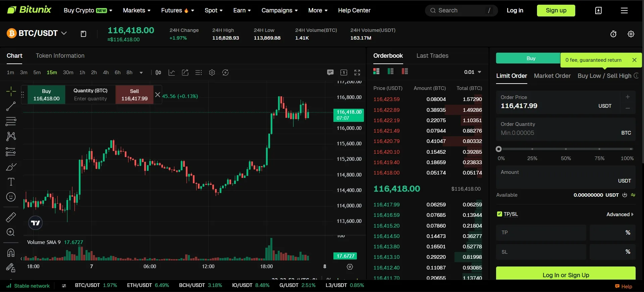Select the Limit Order tab
Image resolution: width=644 pixels, height=292 pixels.
tap(512, 76)
